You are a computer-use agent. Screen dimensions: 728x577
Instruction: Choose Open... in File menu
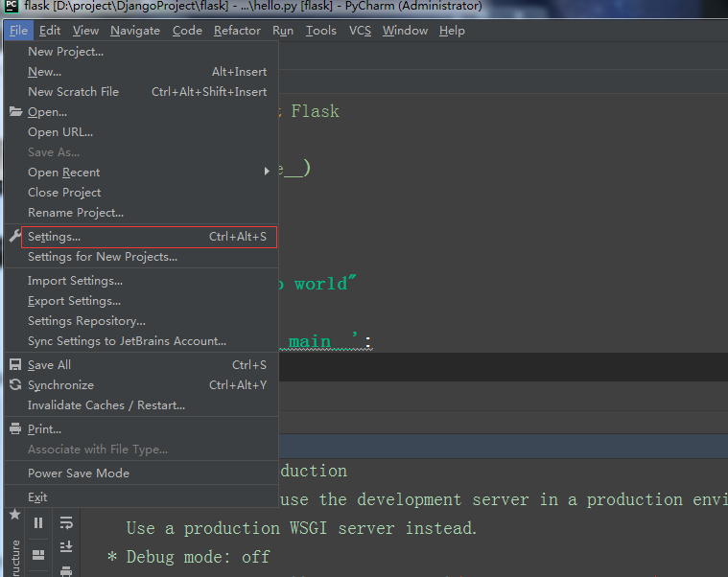[141, 112]
